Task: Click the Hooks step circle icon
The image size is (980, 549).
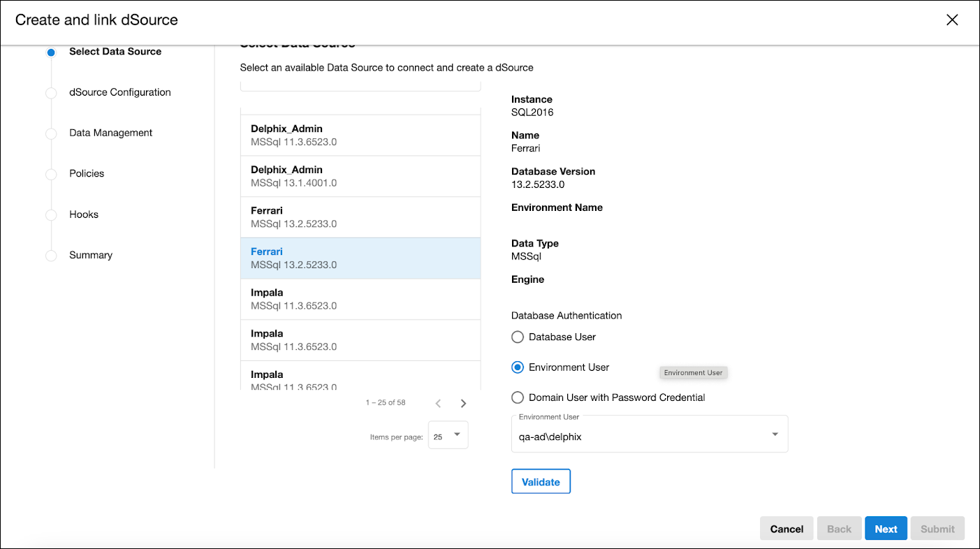Action: pos(50,215)
